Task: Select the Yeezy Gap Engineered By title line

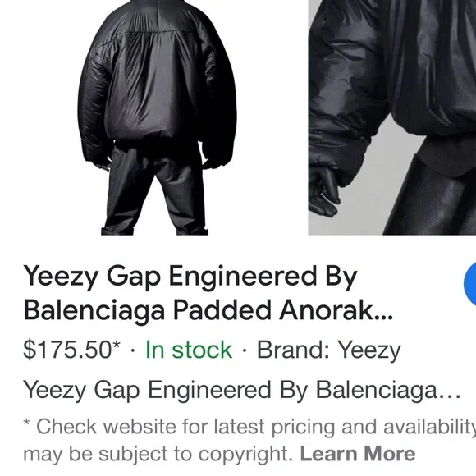Action: click(x=190, y=278)
